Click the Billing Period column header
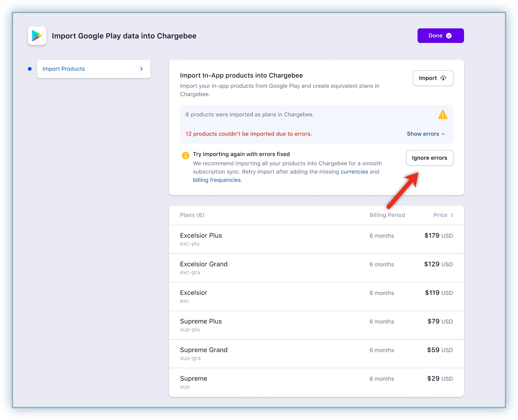518x420 pixels. point(387,215)
